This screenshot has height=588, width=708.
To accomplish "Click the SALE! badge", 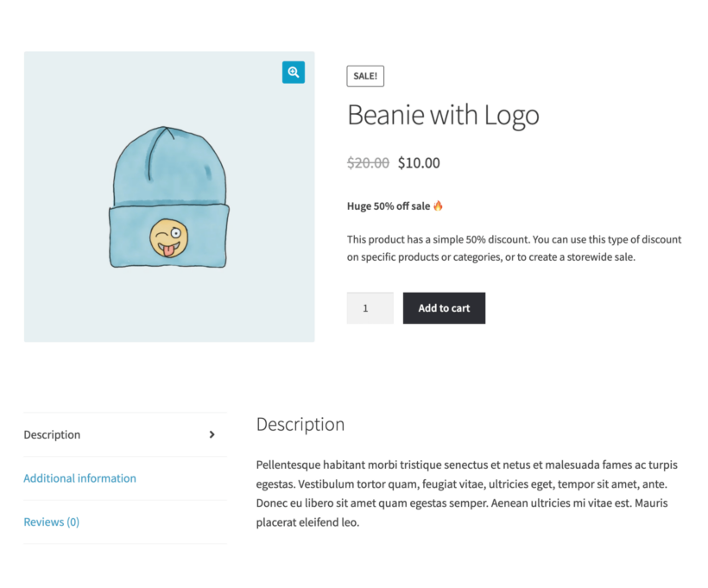I will coord(364,76).
